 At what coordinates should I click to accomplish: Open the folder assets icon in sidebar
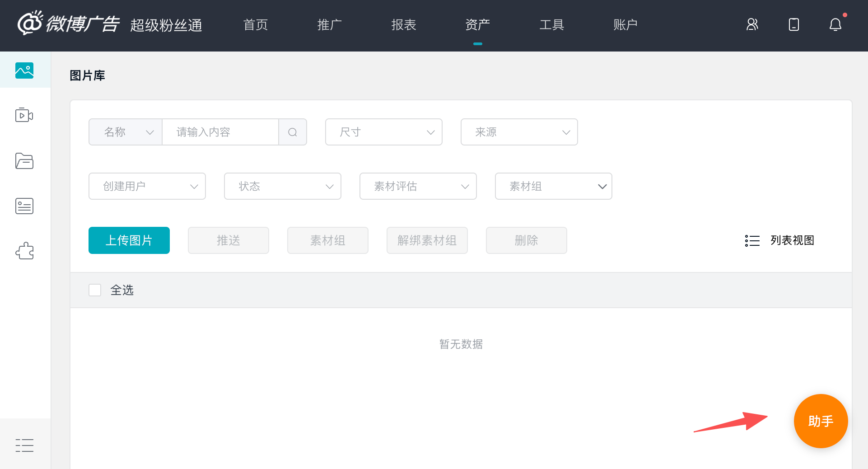point(24,161)
